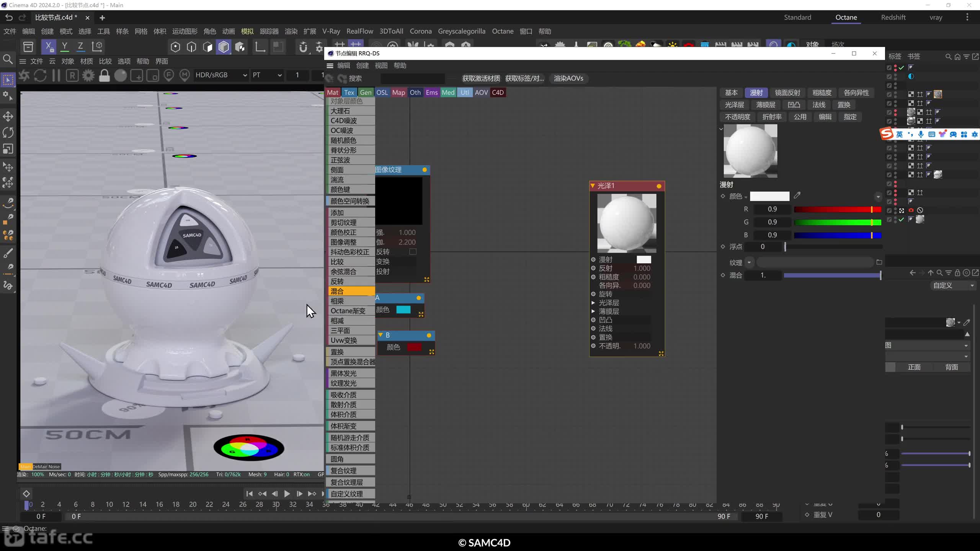Open the 纹理 dropdown arrow

tap(749, 262)
